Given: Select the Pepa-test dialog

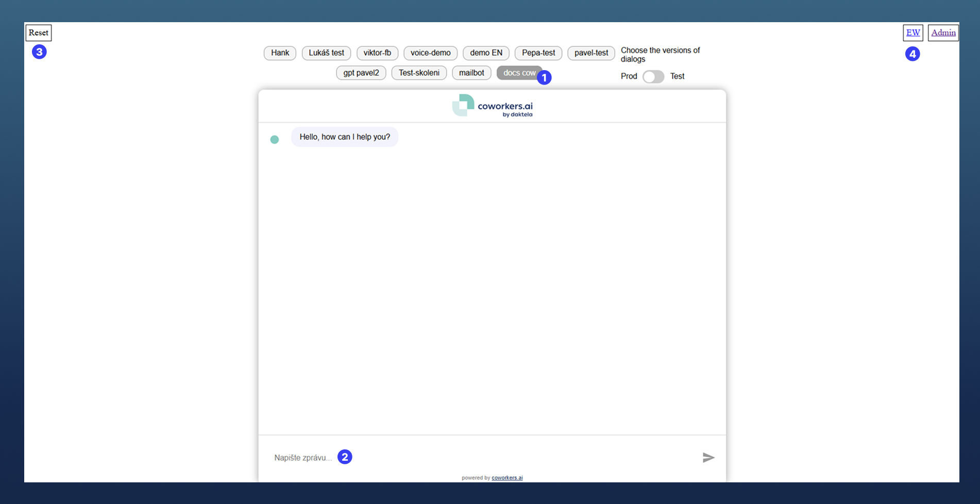Looking at the screenshot, I should pyautogui.click(x=538, y=53).
